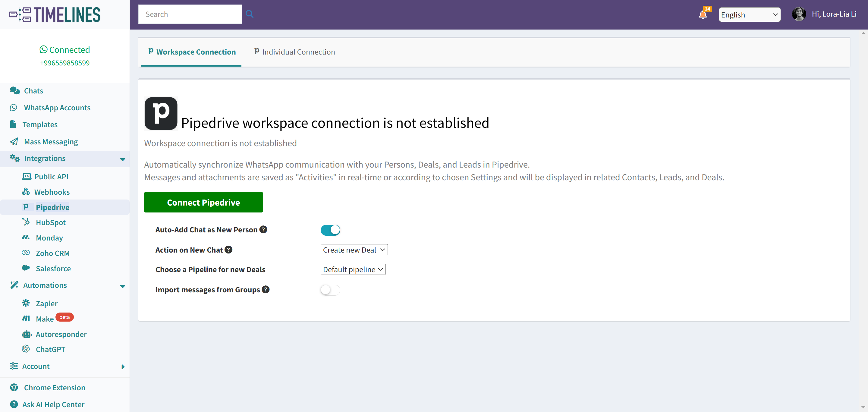Click the scrollbar up arrow

tap(863, 33)
